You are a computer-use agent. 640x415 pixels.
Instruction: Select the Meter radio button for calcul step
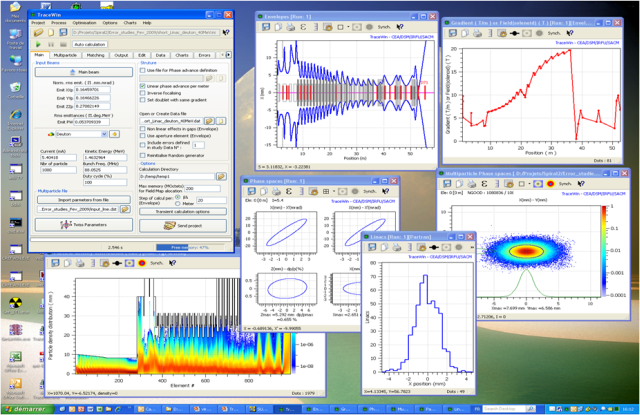point(178,203)
